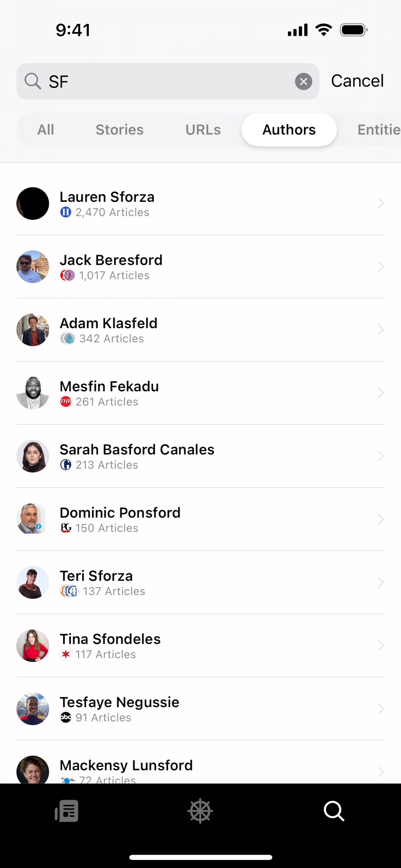Tap the THR logo under Mesfin Fekadu
The image size is (401, 868).
click(66, 402)
